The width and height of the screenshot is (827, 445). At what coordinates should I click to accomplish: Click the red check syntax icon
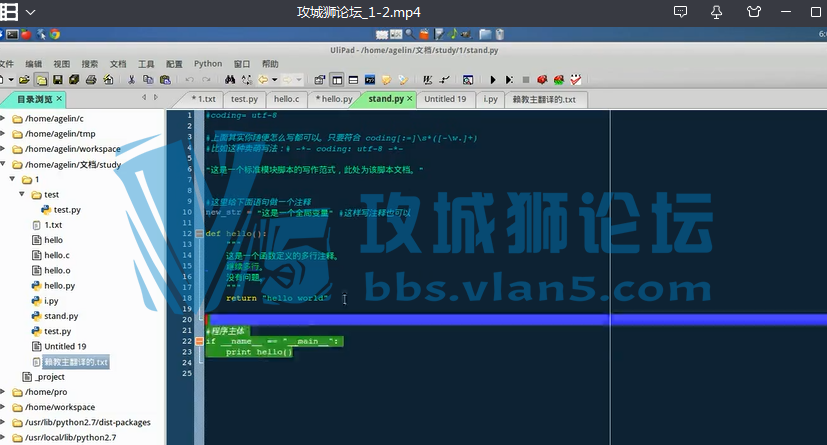point(575,80)
